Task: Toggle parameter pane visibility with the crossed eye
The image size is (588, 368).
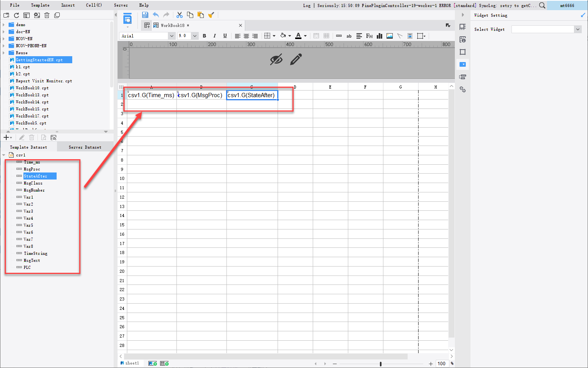Action: [276, 60]
